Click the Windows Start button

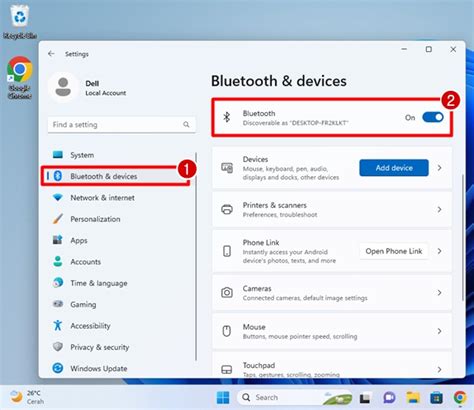point(223,397)
